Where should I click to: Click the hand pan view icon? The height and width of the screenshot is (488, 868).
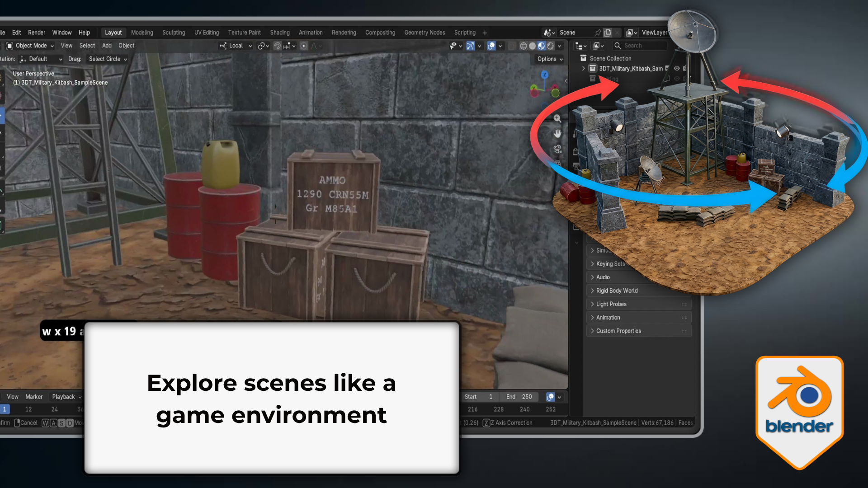pyautogui.click(x=557, y=133)
